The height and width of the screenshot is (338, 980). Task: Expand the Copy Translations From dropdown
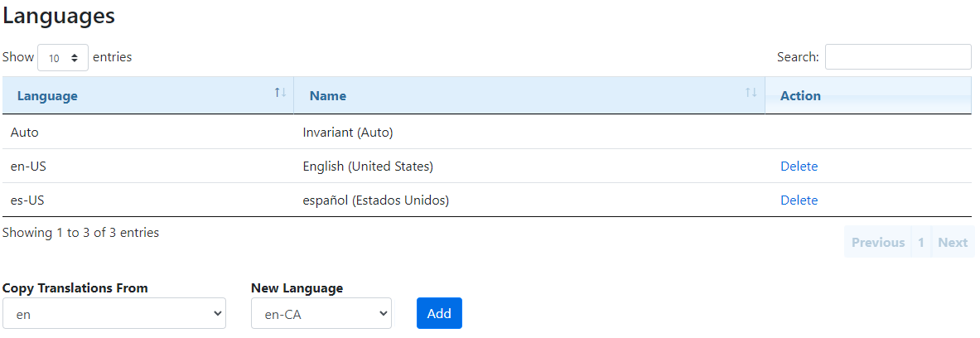click(x=114, y=314)
